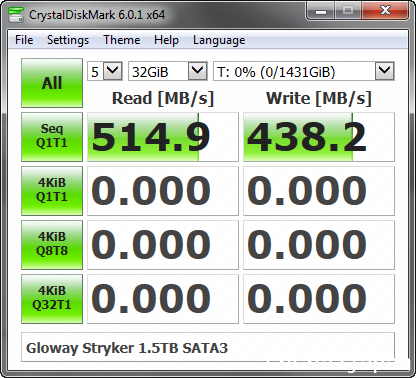Image resolution: width=416 pixels, height=378 pixels.
Task: Open the Theme menu
Action: coord(122,40)
